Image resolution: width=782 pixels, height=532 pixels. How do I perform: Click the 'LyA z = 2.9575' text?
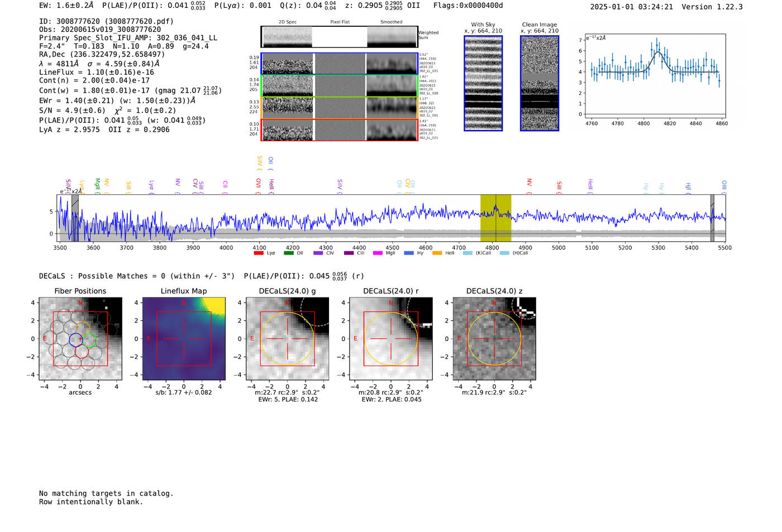click(x=69, y=130)
